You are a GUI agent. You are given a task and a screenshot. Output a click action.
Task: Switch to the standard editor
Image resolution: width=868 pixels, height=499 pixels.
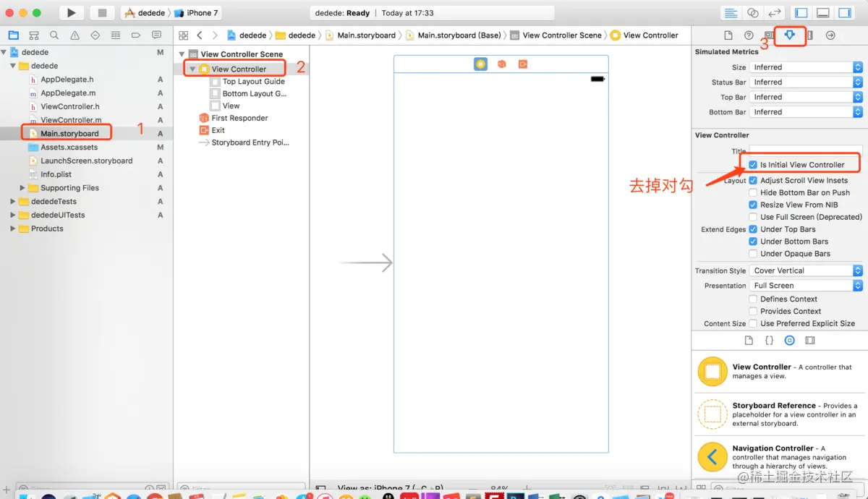click(731, 13)
